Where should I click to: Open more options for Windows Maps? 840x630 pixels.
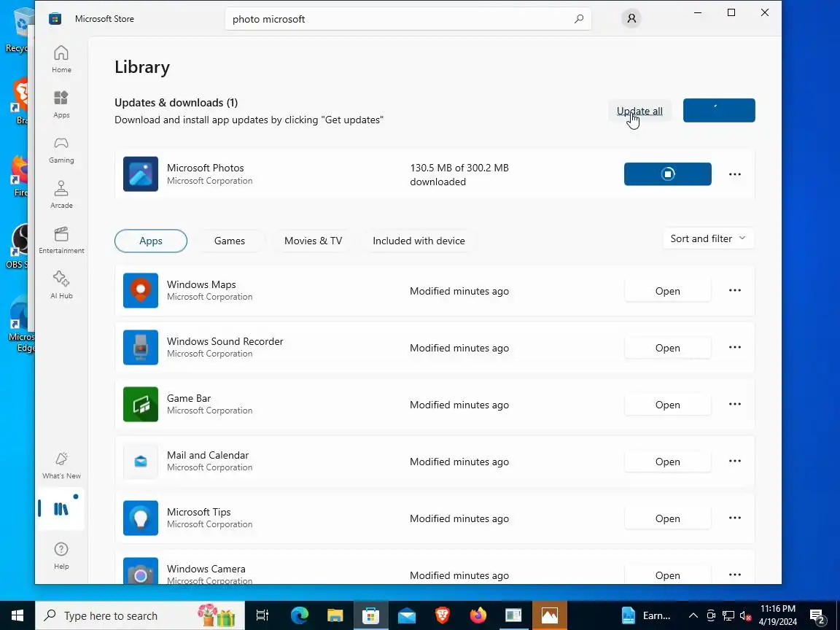[735, 290]
